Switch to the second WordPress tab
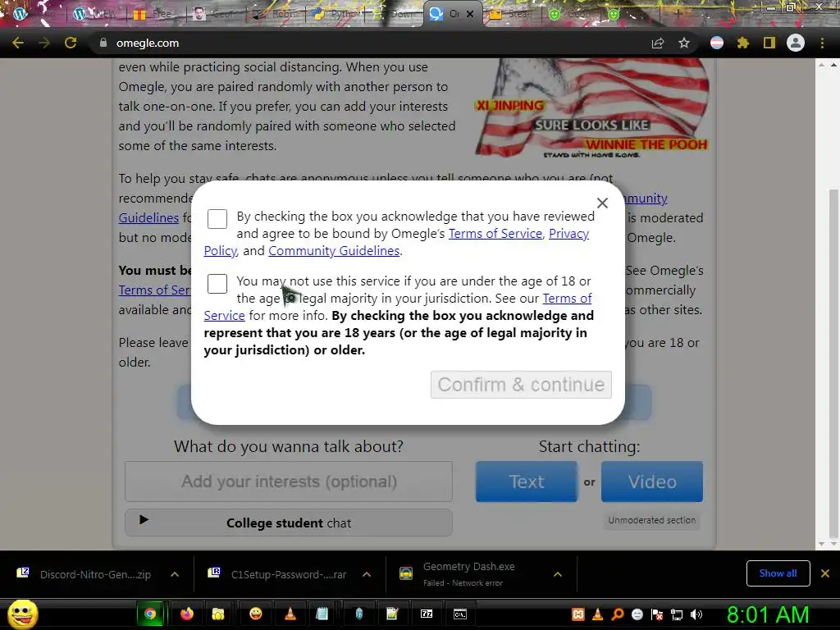Screen dimensions: 840x630 [95, 14]
